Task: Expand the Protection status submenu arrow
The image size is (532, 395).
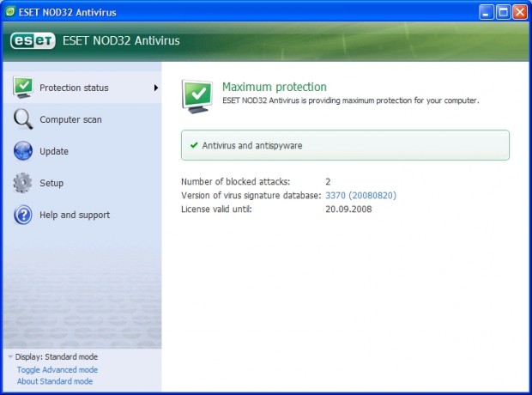Action: (x=155, y=88)
